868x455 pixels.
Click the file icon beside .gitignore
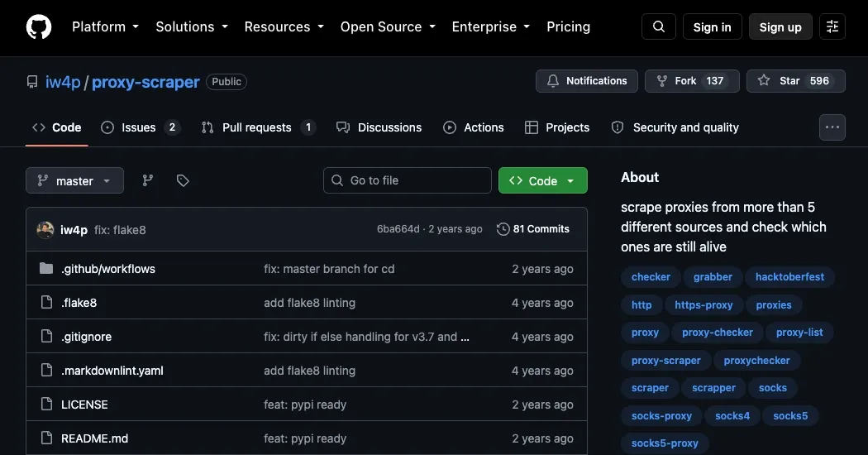coord(46,337)
